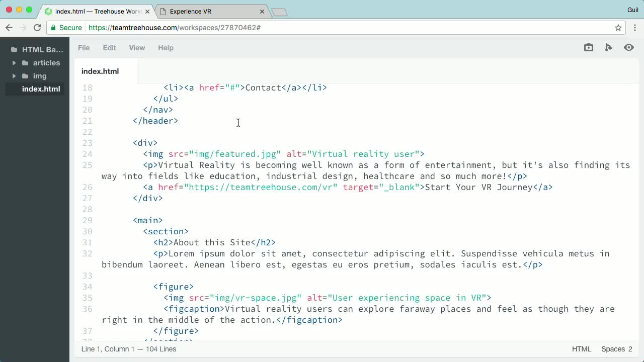Open the Help menu
The width and height of the screenshot is (644, 362).
tap(166, 48)
